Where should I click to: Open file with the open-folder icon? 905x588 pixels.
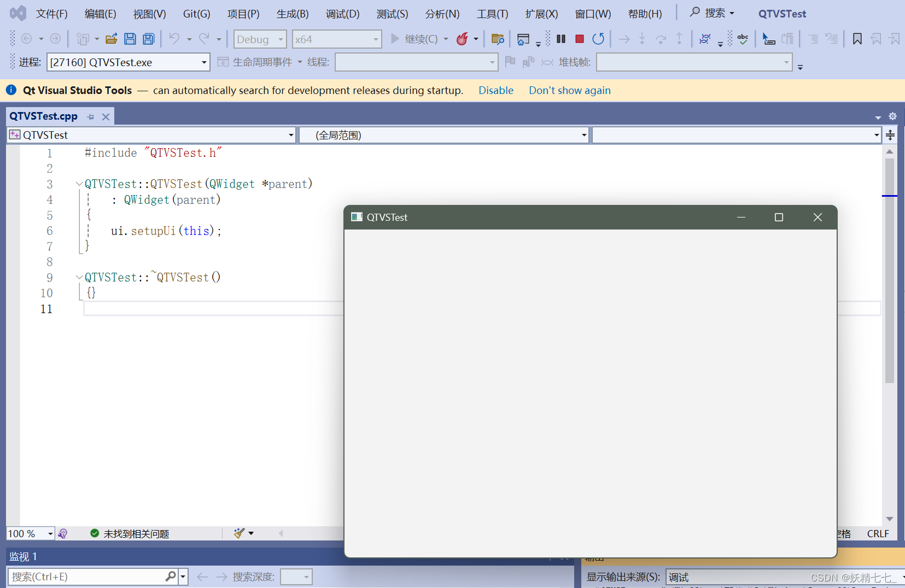tap(112, 39)
